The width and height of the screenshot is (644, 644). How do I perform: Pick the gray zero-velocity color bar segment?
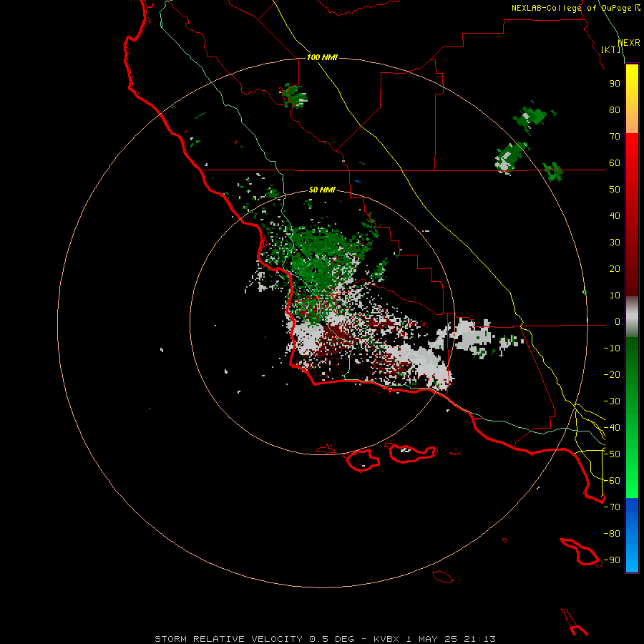632,317
